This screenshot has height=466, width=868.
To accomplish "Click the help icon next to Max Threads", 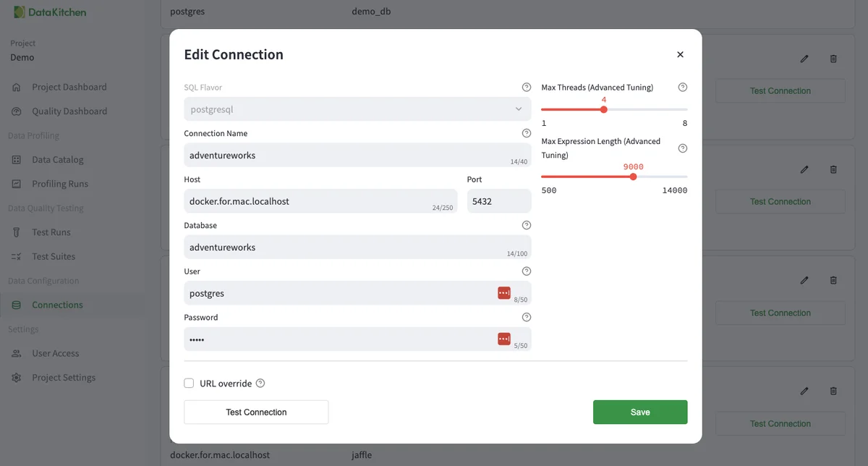I will pyautogui.click(x=683, y=88).
